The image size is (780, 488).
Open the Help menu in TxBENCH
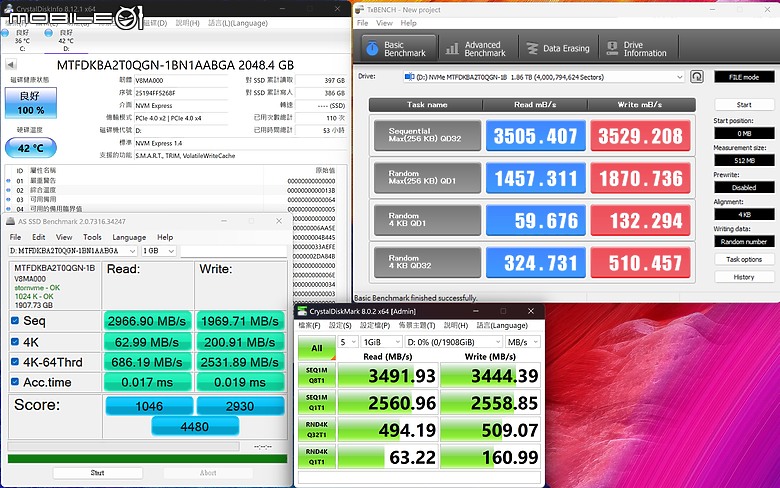[x=408, y=23]
